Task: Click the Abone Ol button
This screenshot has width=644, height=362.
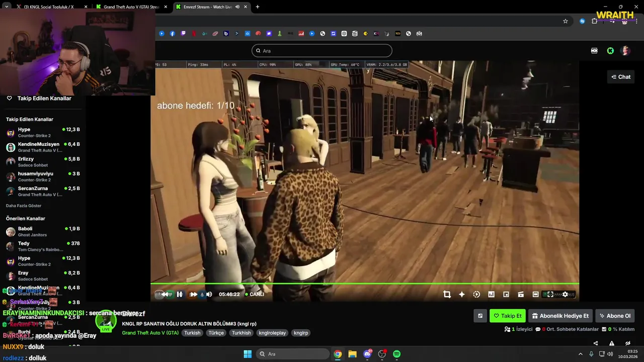Action: click(615, 316)
